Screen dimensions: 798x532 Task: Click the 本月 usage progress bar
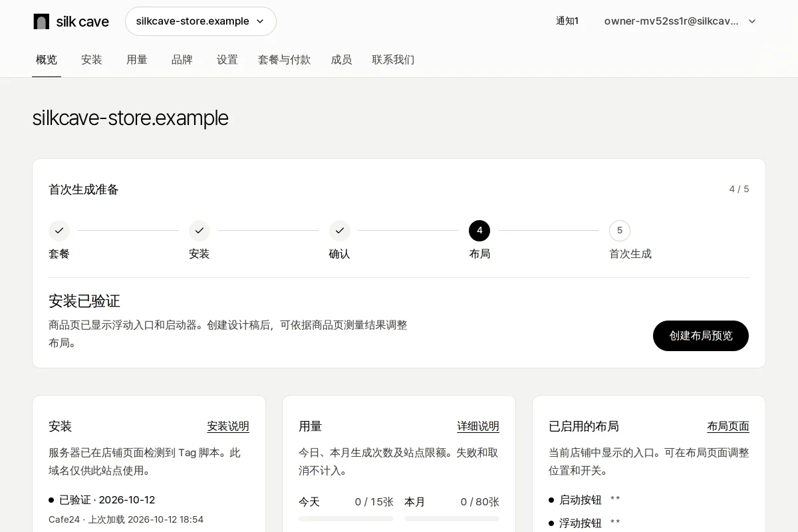(x=452, y=519)
